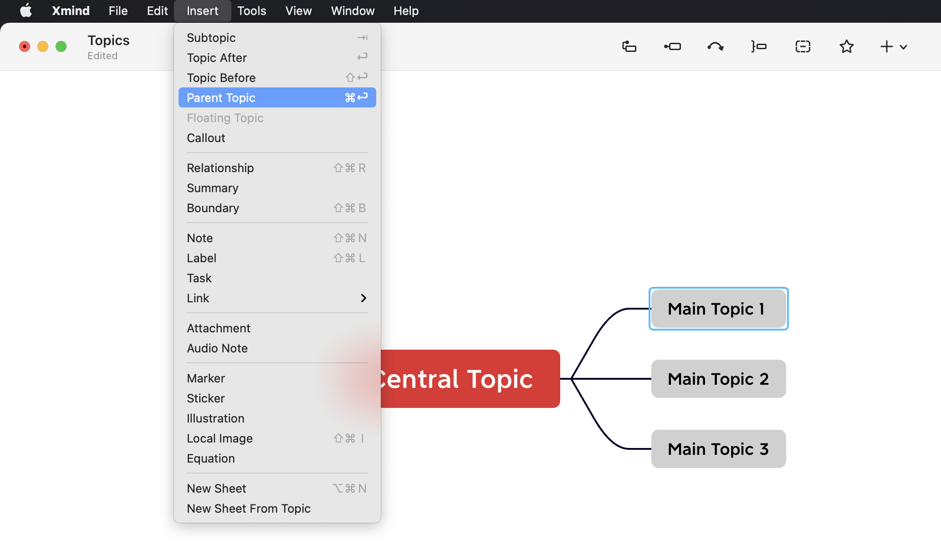This screenshot has width=941, height=560.
Task: Open the View menu
Action: pos(298,10)
